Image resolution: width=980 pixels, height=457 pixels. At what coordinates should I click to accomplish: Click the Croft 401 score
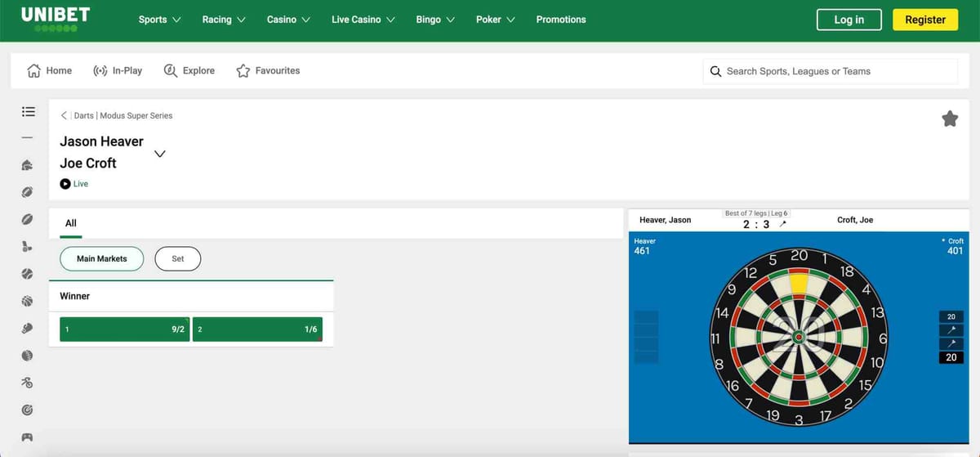coord(952,246)
